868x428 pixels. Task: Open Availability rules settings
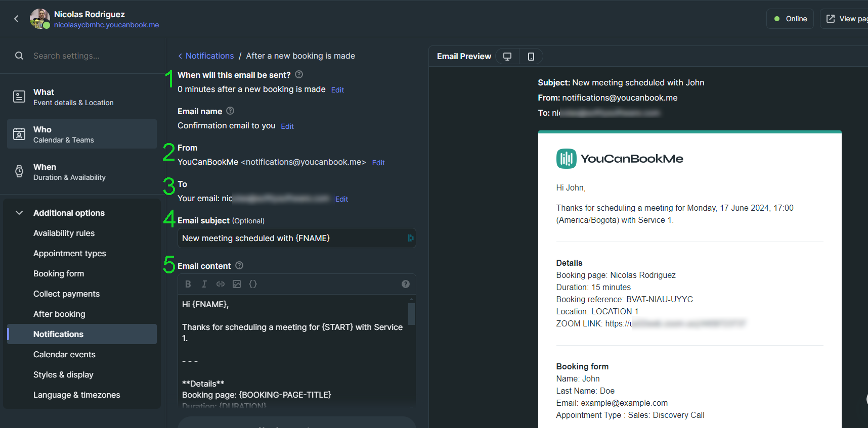pyautogui.click(x=64, y=233)
